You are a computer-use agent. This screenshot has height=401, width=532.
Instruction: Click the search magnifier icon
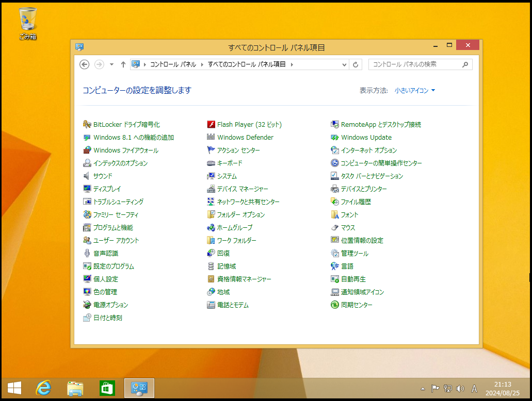coord(465,64)
